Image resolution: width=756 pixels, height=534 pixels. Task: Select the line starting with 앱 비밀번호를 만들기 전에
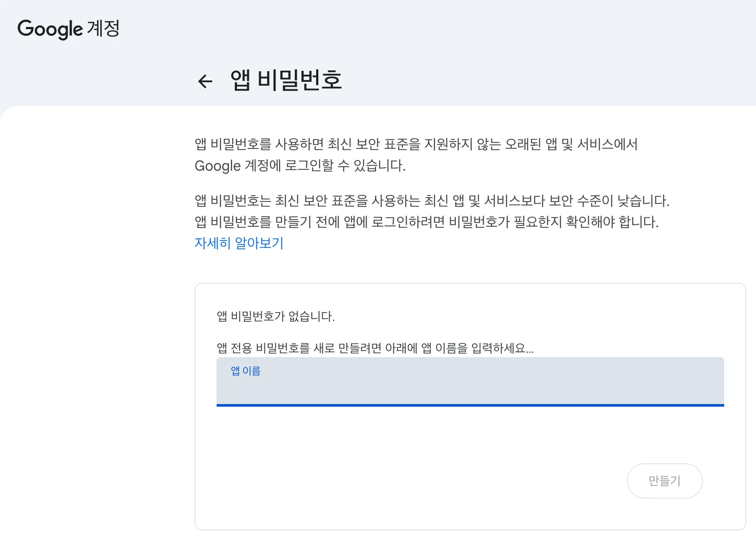[427, 222]
